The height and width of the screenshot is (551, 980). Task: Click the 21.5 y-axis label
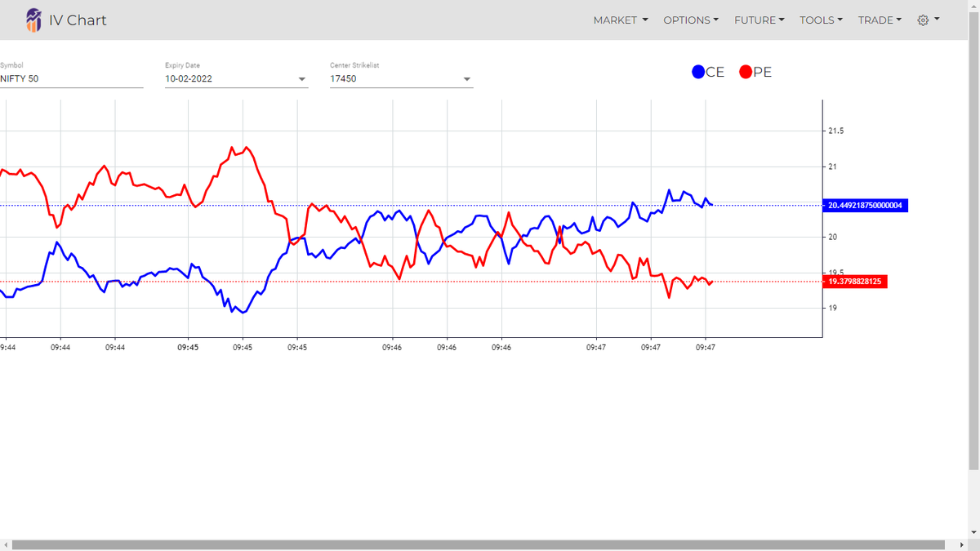tap(835, 131)
